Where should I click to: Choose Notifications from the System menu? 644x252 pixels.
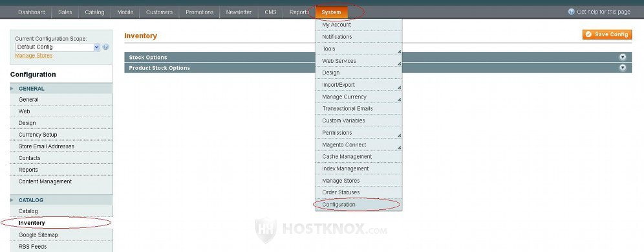pos(359,37)
